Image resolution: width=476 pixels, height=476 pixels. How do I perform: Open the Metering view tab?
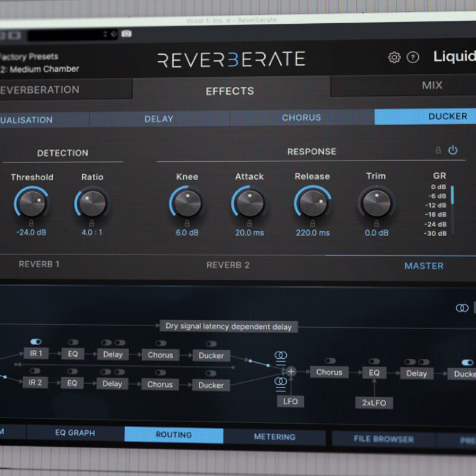point(275,437)
